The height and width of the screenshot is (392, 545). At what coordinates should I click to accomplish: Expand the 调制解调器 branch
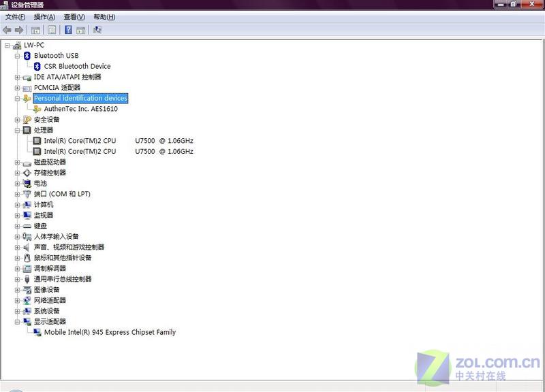click(x=18, y=269)
